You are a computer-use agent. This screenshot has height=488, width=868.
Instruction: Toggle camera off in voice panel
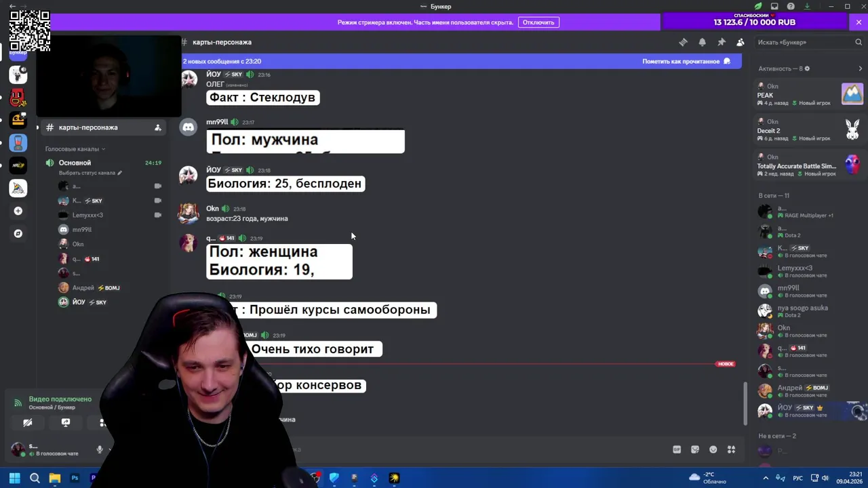27,422
